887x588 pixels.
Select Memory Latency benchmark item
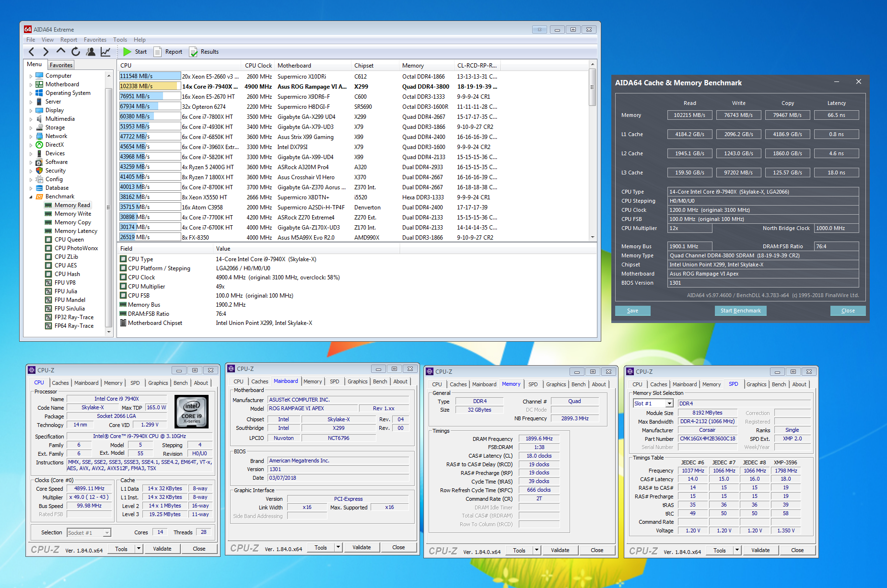76,231
